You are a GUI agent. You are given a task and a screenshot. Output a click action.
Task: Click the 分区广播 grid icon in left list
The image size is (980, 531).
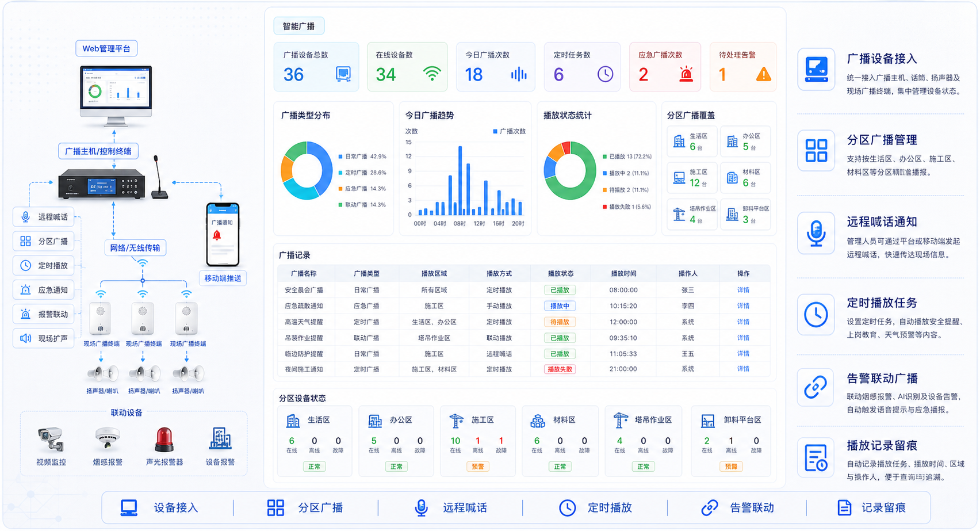[x=25, y=241]
